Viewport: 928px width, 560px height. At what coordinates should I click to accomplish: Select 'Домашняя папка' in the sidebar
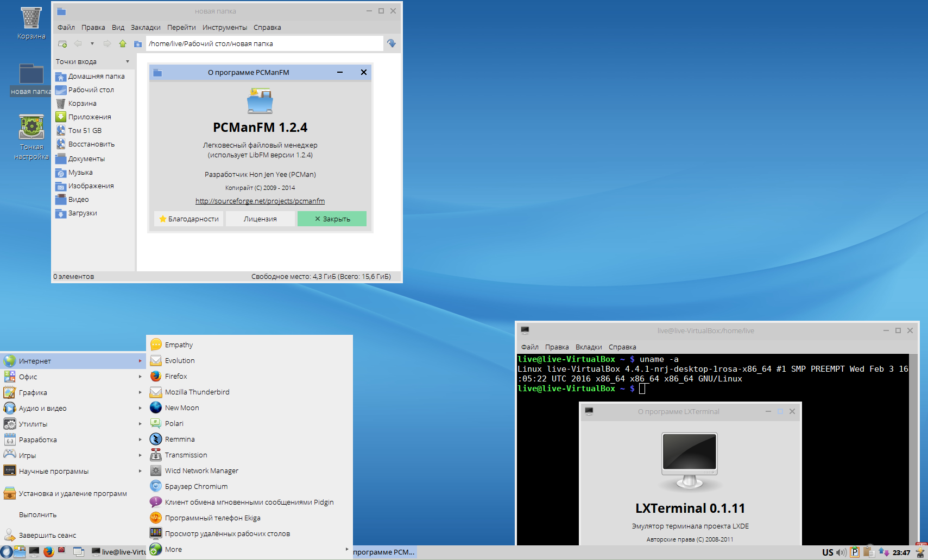(93, 77)
